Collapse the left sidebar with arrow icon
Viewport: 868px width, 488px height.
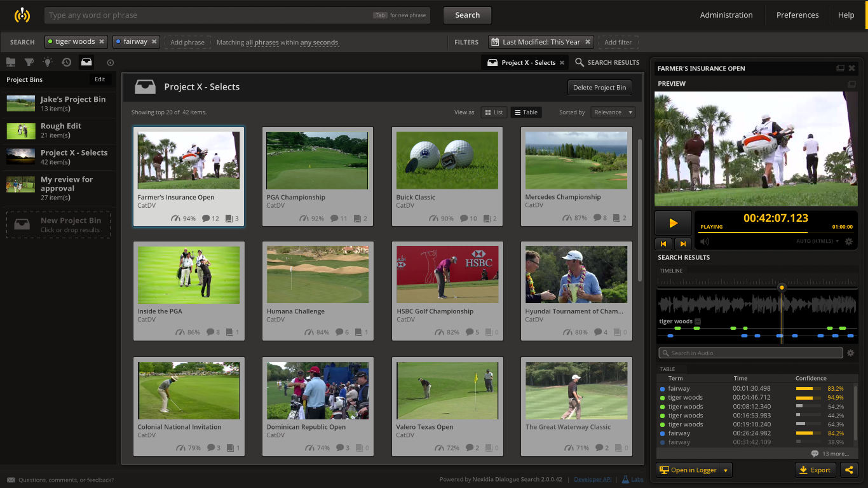[x=111, y=62]
